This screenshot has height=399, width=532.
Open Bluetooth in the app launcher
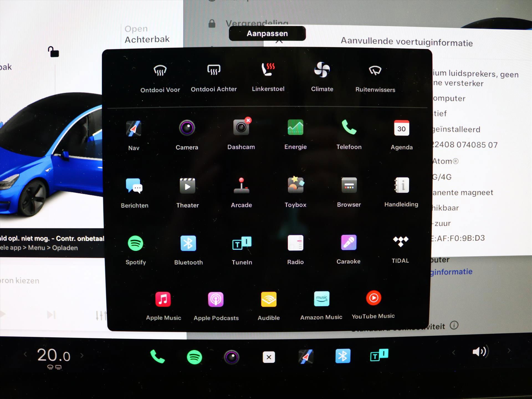[188, 250]
